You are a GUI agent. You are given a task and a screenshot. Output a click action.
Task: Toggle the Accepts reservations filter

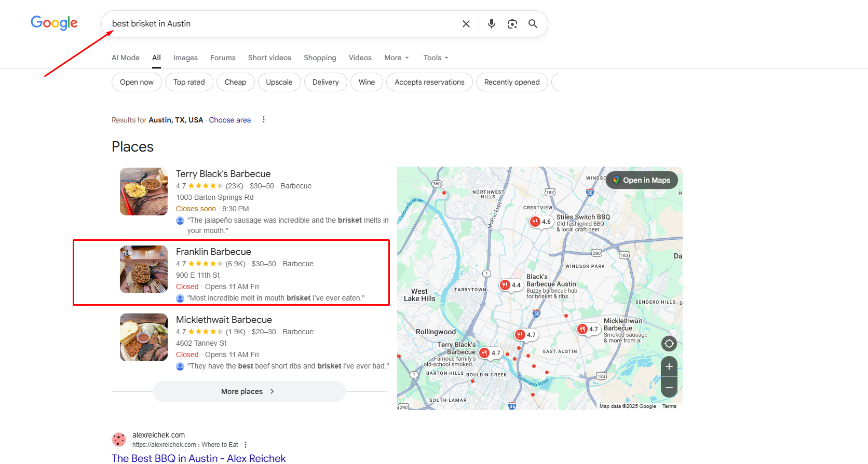[429, 82]
